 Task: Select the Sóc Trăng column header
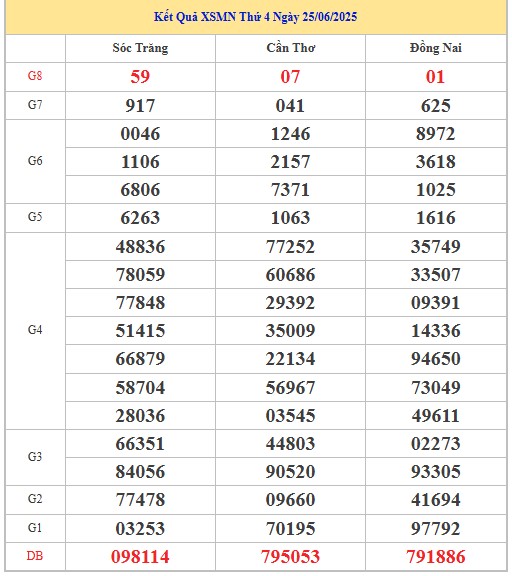[140, 48]
